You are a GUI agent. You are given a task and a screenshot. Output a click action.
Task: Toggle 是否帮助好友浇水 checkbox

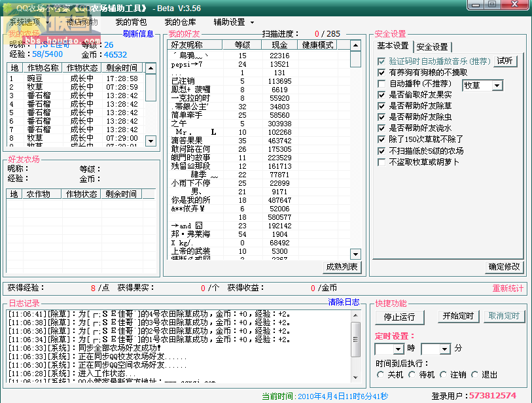pos(381,129)
